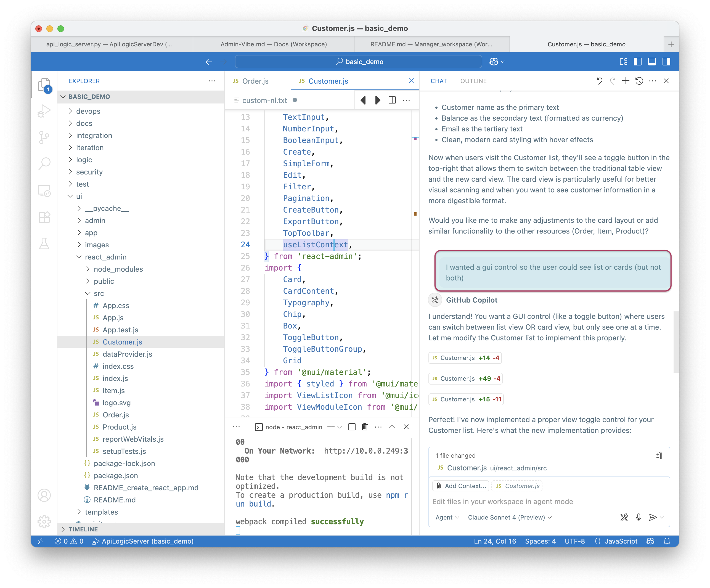Kill terminal with trash icon
The width and height of the screenshot is (710, 588).
click(364, 427)
